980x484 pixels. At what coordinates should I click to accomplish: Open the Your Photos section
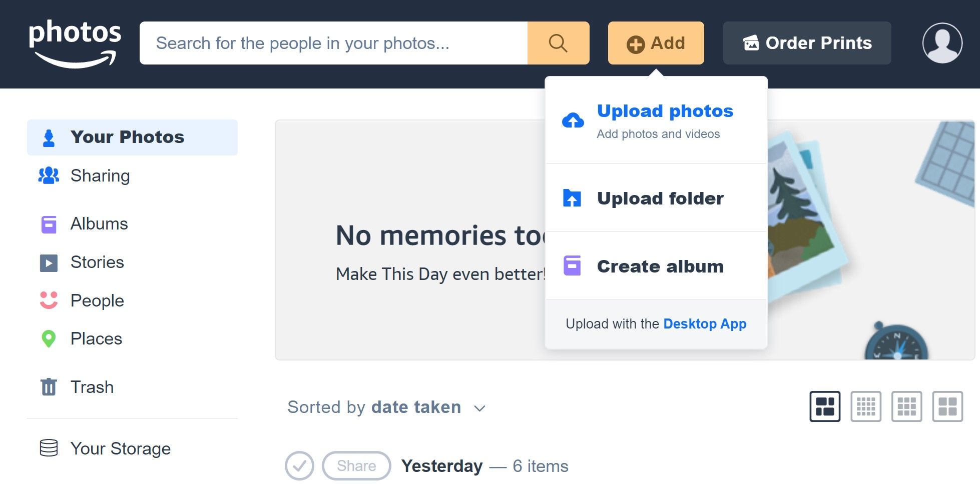click(128, 137)
